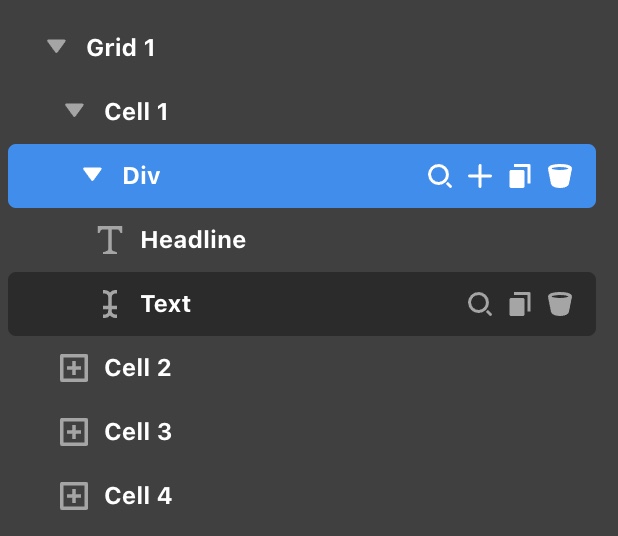Viewport: 618px width, 536px height.
Task: Select the Cell 4 label
Action: (x=138, y=495)
